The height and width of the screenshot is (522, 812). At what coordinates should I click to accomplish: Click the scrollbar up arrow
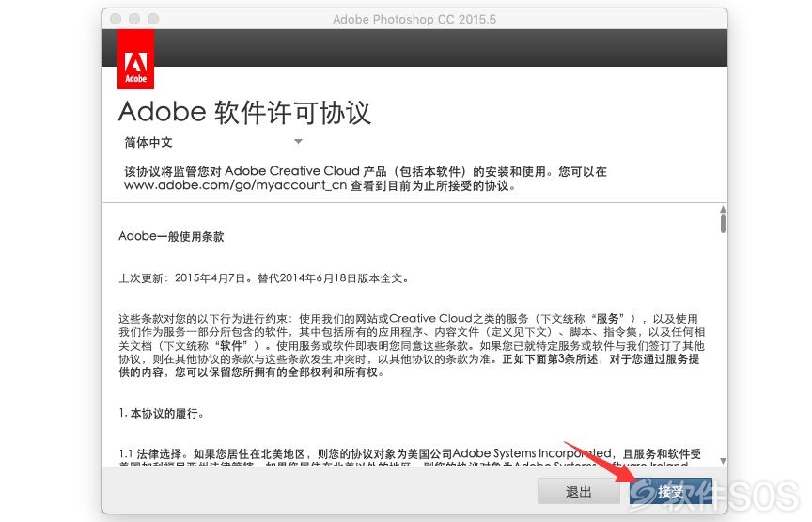723,209
